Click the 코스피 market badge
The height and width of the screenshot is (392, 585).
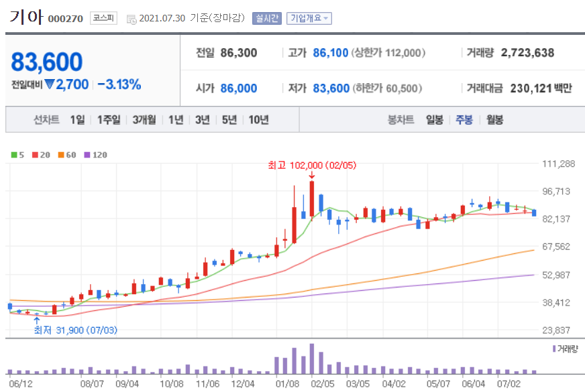(103, 18)
